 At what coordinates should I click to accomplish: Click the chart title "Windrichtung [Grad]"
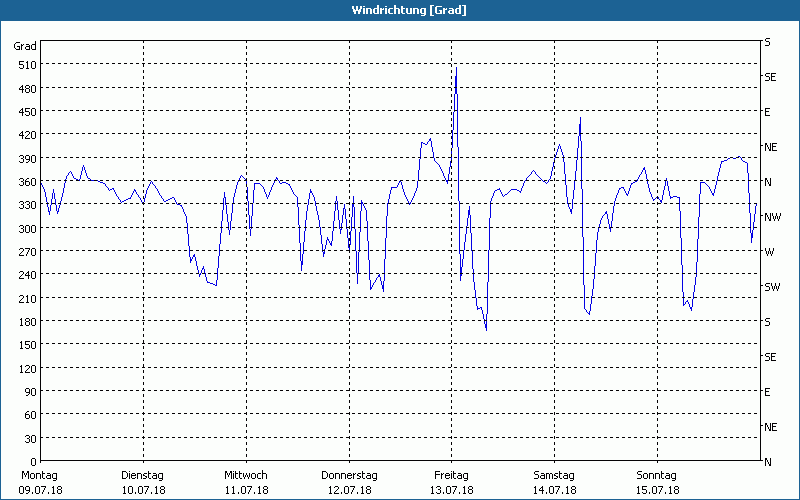pyautogui.click(x=409, y=10)
